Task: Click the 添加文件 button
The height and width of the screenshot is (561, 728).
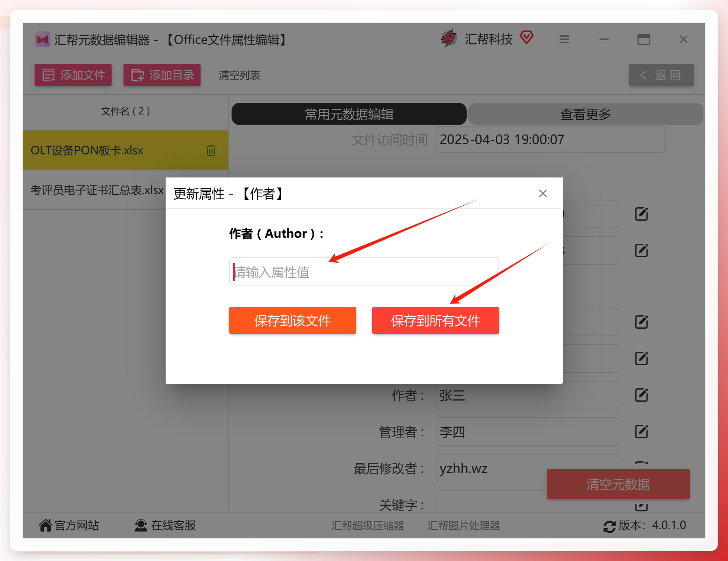Action: point(73,75)
